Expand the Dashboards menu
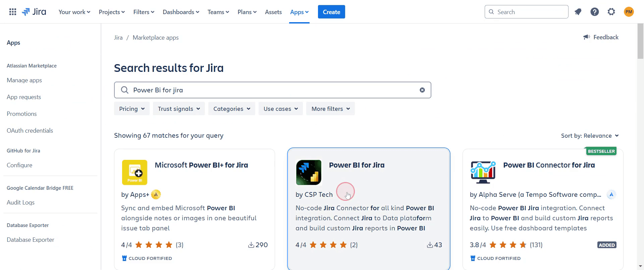This screenshot has width=644, height=270. tap(181, 12)
